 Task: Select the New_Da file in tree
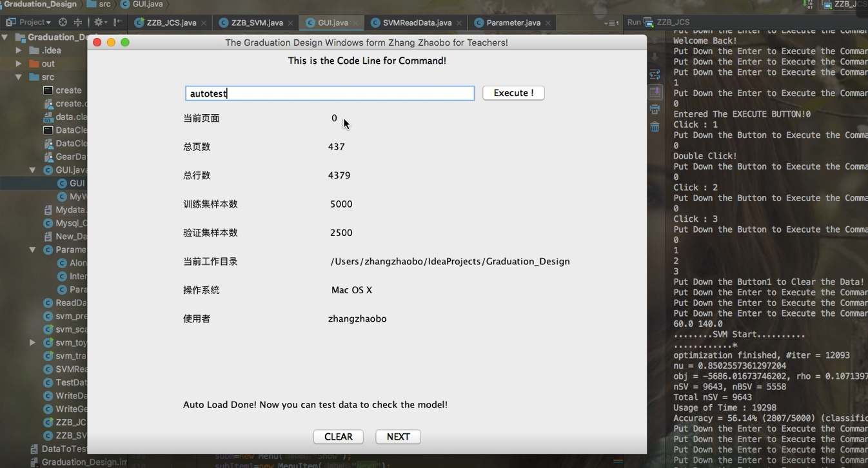pyautogui.click(x=65, y=236)
